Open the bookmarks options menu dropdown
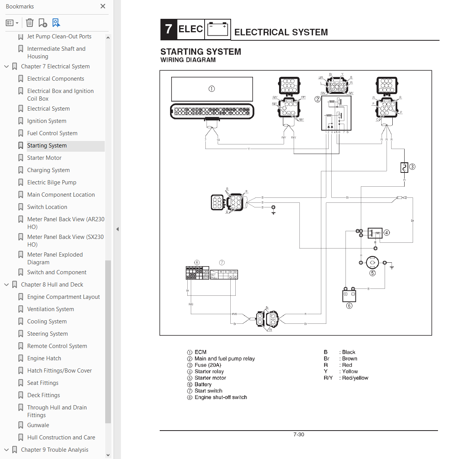Image resolution: width=476 pixels, height=459 pixels. (12, 23)
